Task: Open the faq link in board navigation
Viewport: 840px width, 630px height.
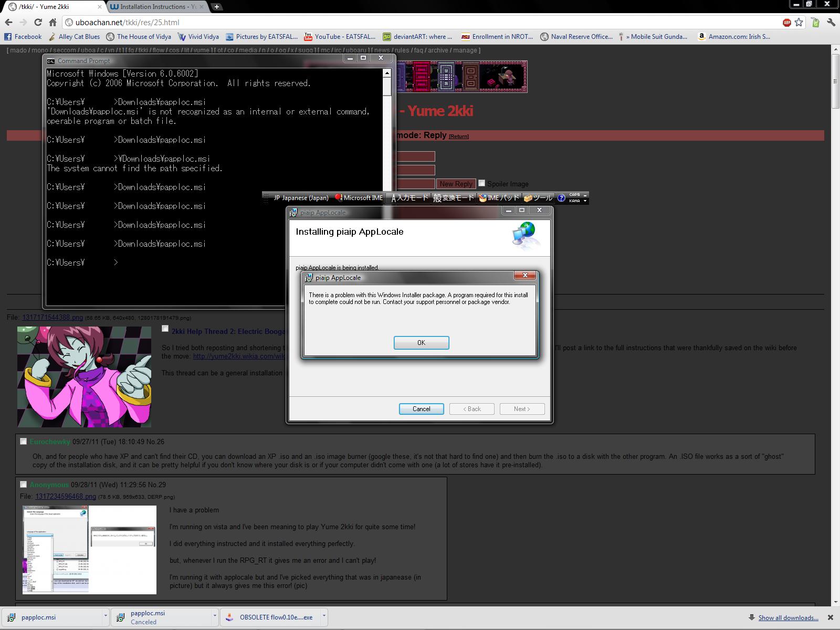Action: click(x=418, y=50)
